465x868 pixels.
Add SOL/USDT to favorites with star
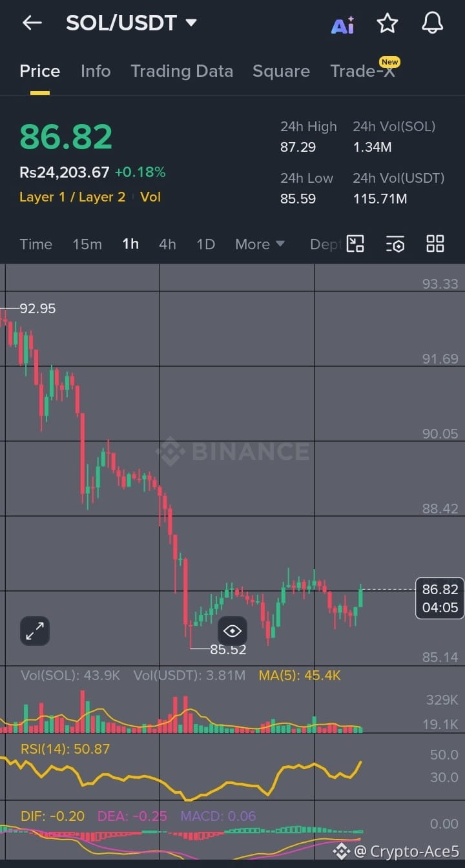point(387,24)
